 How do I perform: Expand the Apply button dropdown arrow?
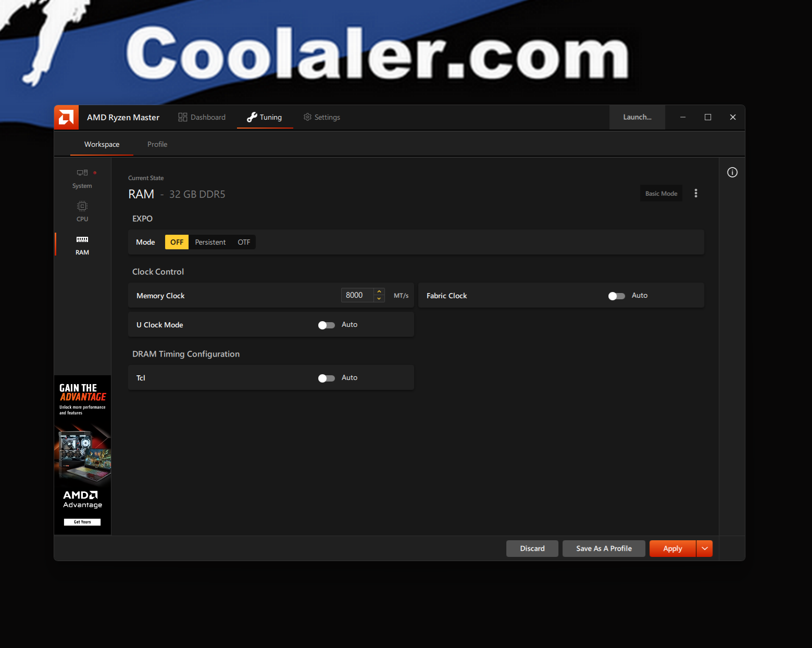coord(705,549)
